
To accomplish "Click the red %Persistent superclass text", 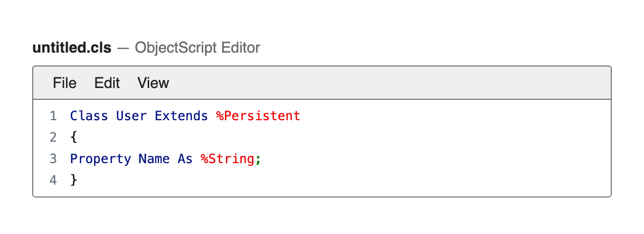I will (258, 116).
